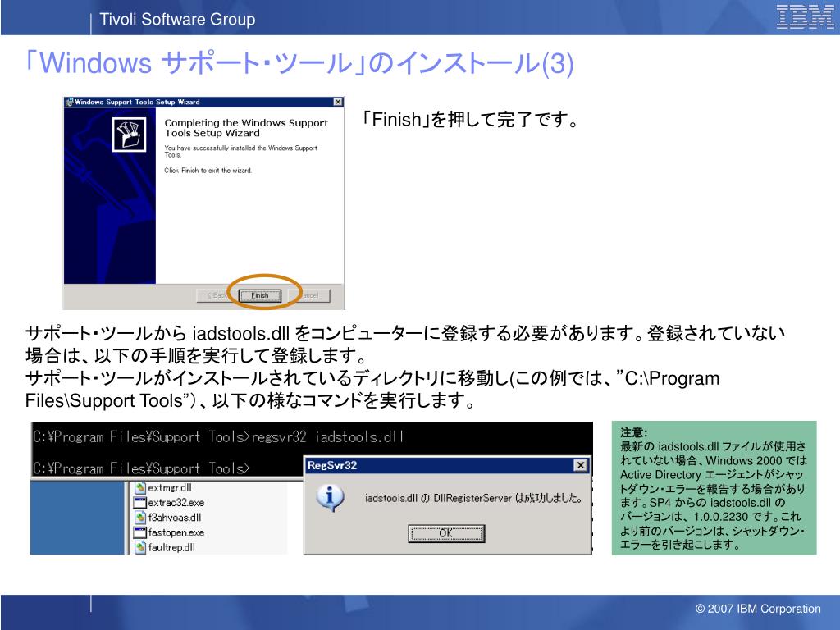Image resolution: width=840 pixels, height=630 pixels.
Task: Click the extrac32.exe file name
Action: (x=176, y=503)
